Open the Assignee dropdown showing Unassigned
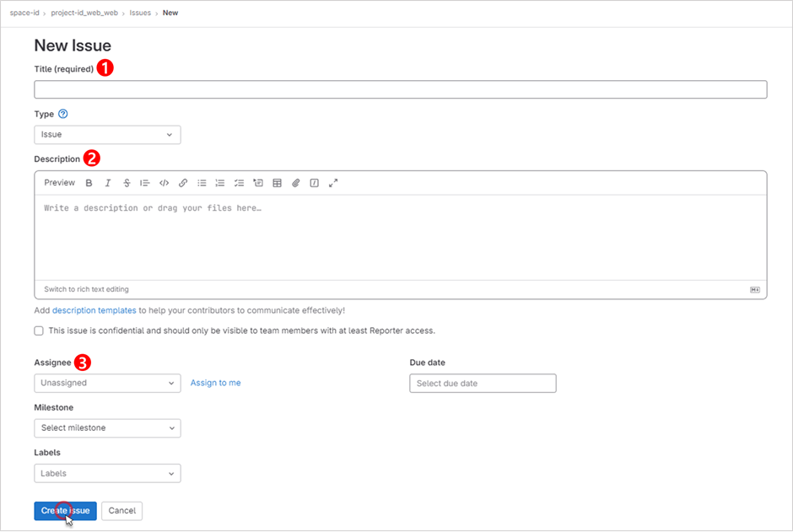 tap(107, 383)
